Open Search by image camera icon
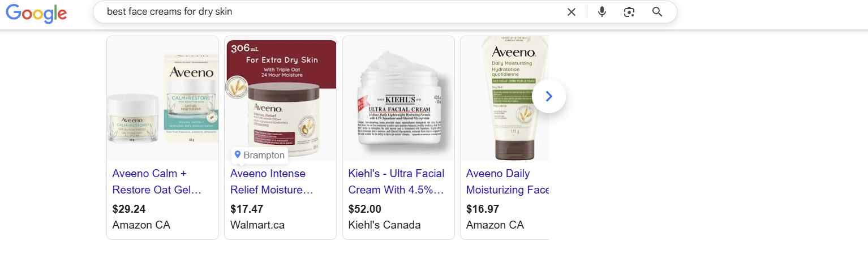This screenshot has height=258, width=868. coord(629,12)
